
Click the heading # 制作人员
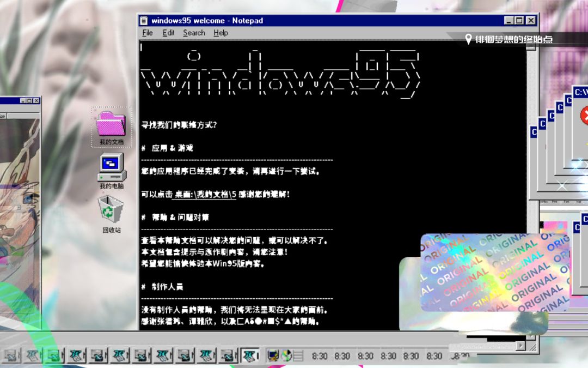pyautogui.click(x=162, y=287)
